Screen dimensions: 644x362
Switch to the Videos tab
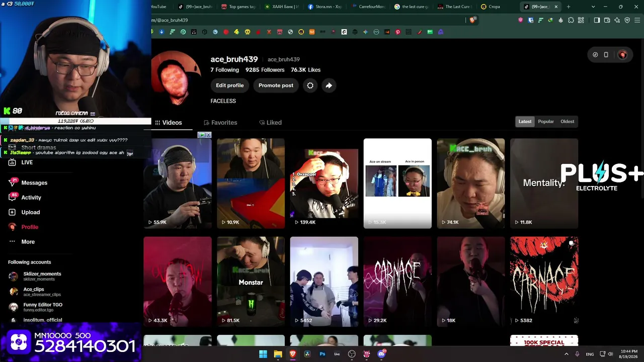pos(169,123)
